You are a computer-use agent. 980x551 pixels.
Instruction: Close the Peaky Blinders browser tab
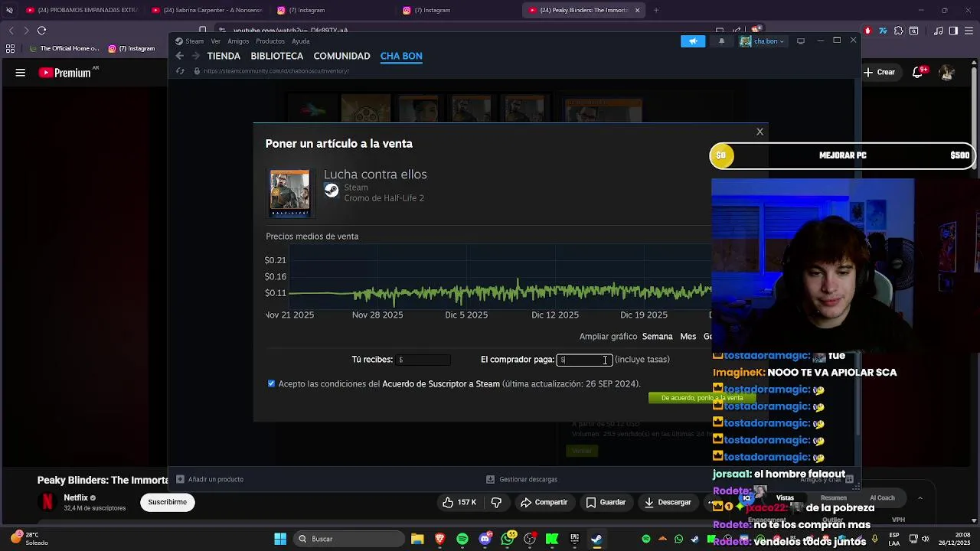click(636, 10)
